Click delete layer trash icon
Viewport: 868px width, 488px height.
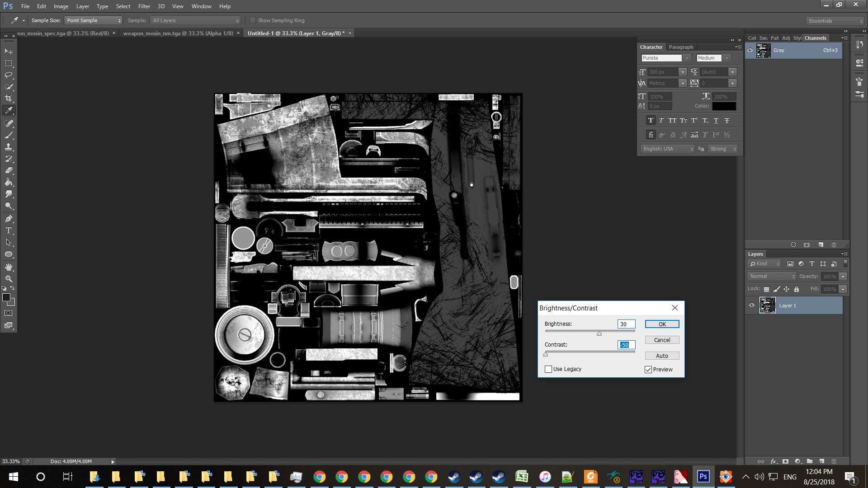tap(834, 461)
